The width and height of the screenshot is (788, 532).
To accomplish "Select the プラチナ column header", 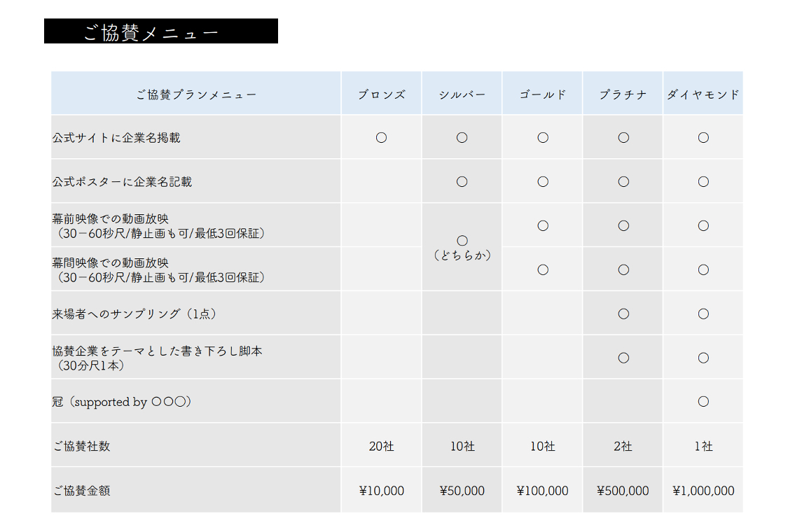I will click(x=623, y=94).
